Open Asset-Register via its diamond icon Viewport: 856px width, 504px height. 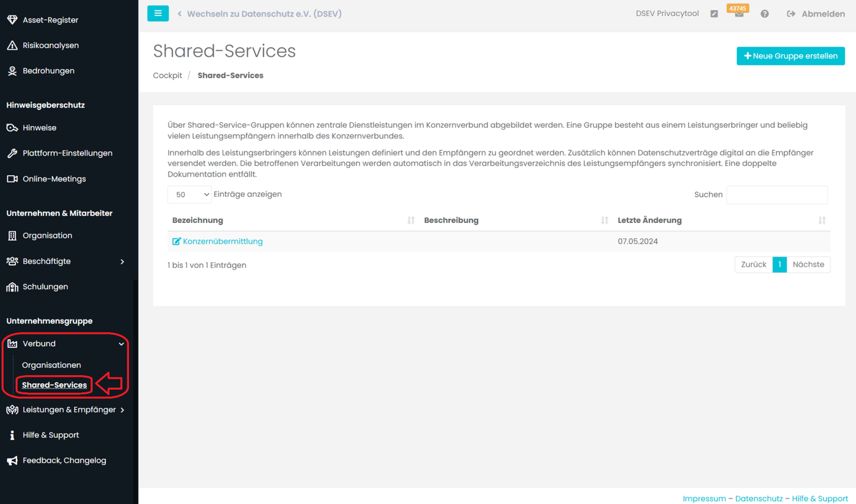point(12,20)
